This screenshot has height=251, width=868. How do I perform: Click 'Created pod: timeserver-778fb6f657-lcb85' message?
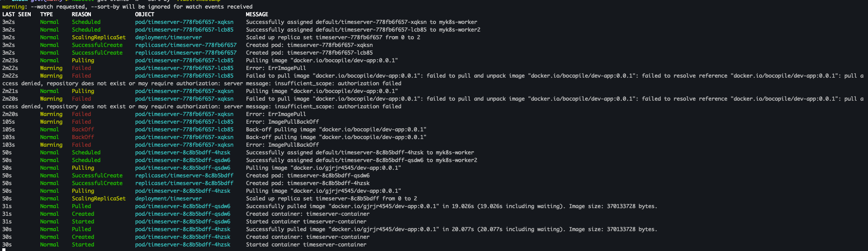[309, 53]
